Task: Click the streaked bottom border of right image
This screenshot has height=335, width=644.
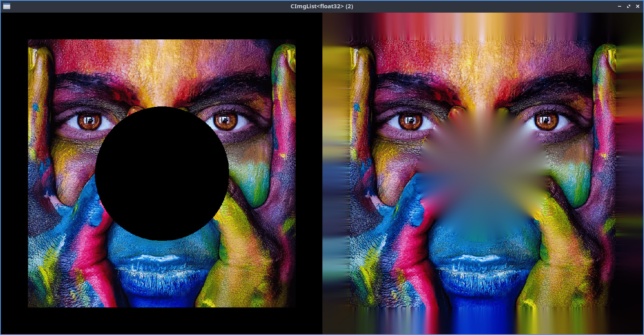Action: 483,321
